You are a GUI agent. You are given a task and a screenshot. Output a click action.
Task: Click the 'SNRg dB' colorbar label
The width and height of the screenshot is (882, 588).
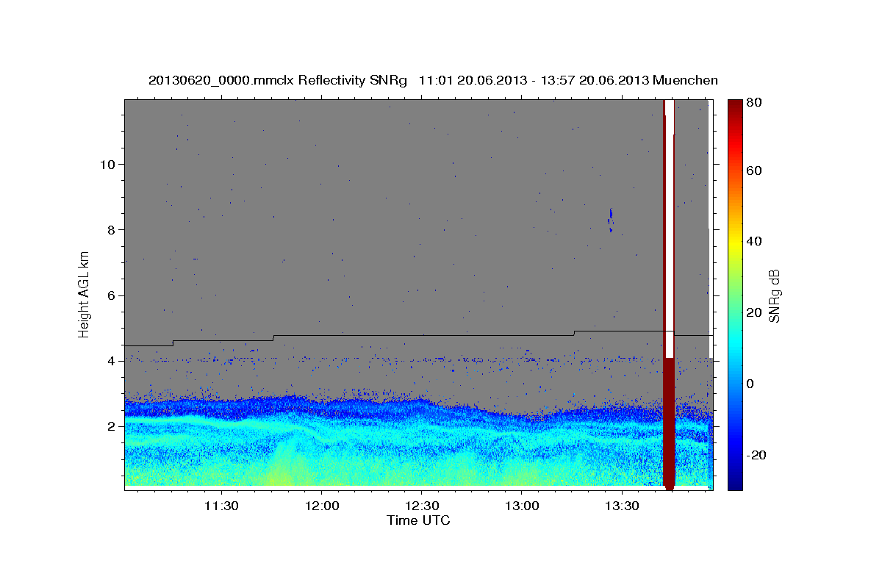pos(773,295)
